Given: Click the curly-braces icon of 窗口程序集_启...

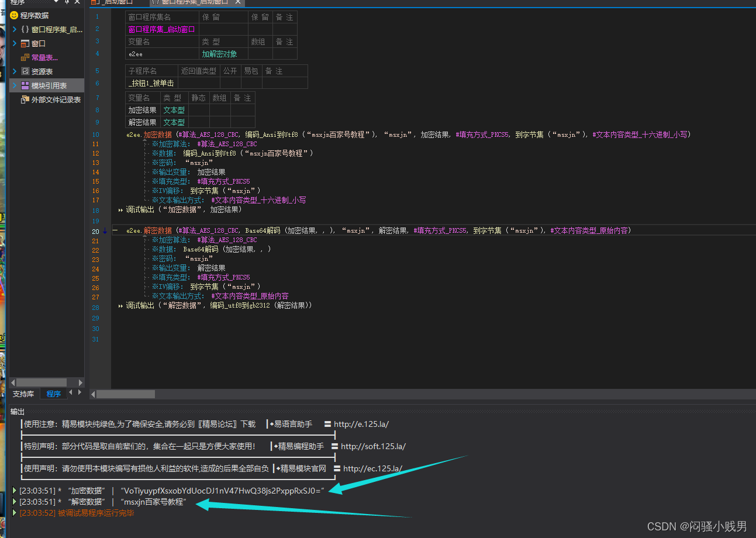Looking at the screenshot, I should pyautogui.click(x=25, y=29).
